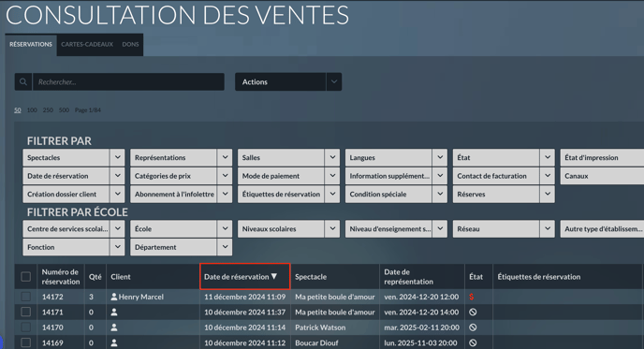The height and width of the screenshot is (349, 644).
Task: Check the box for reservation 14171
Action: pyautogui.click(x=26, y=313)
